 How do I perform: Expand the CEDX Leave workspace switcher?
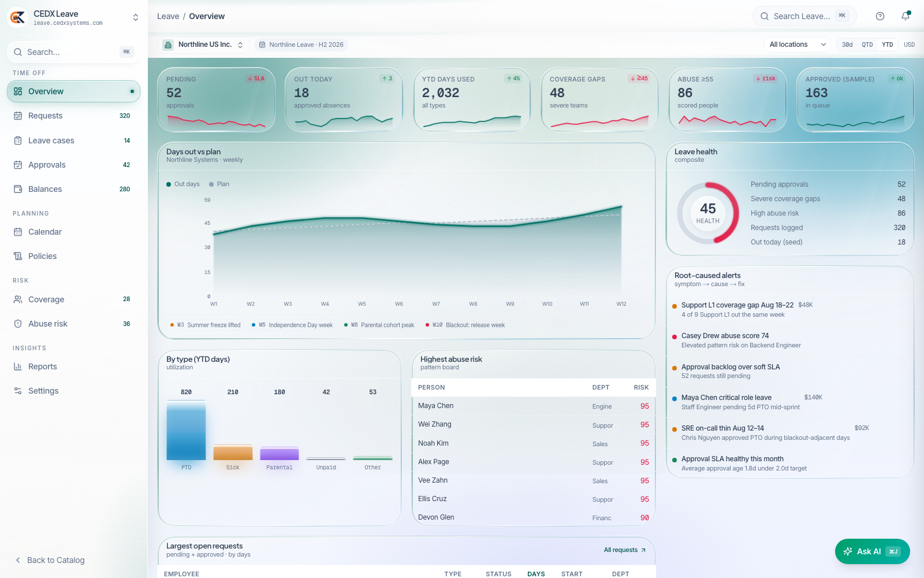click(x=136, y=17)
